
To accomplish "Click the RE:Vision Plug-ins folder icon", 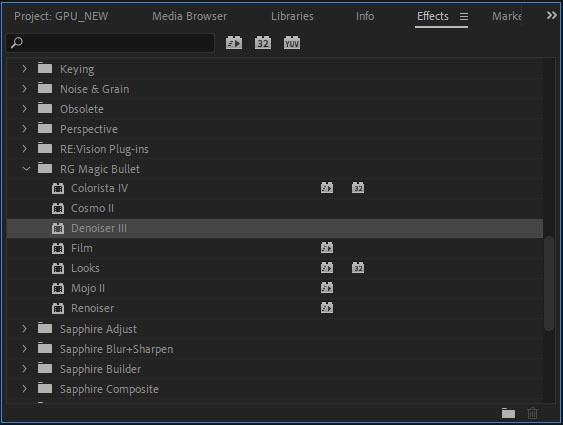I will [x=45, y=148].
